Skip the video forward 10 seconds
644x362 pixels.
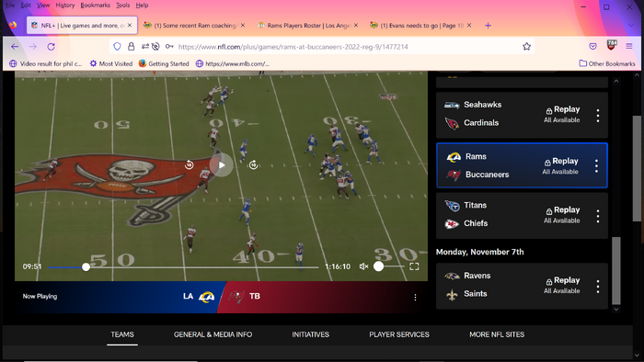coord(253,164)
